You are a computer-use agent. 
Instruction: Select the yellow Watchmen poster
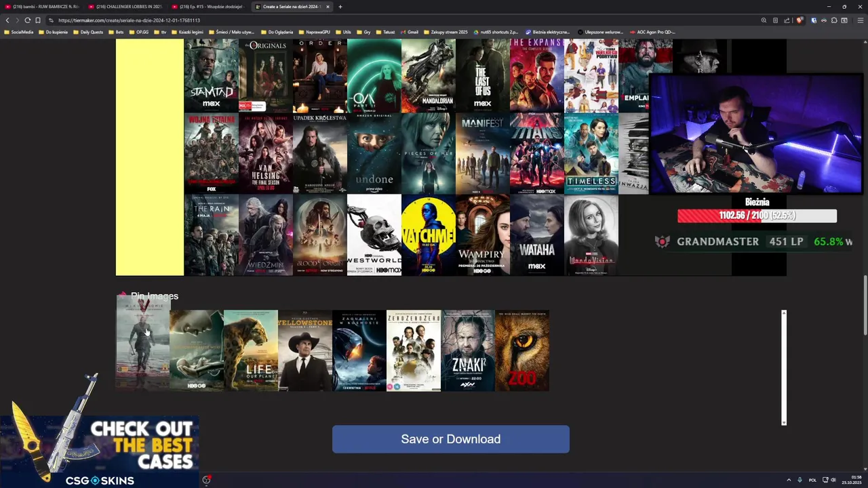(428, 235)
